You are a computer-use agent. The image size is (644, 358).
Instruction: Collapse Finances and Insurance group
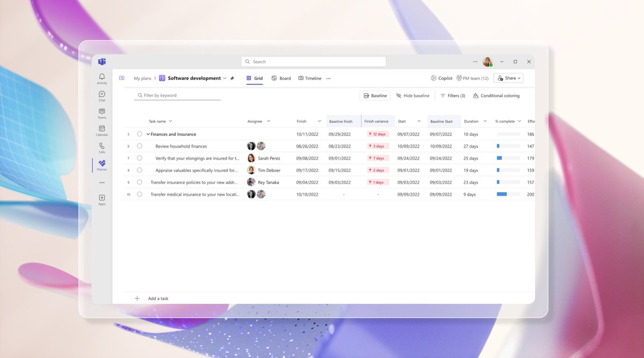[148, 134]
